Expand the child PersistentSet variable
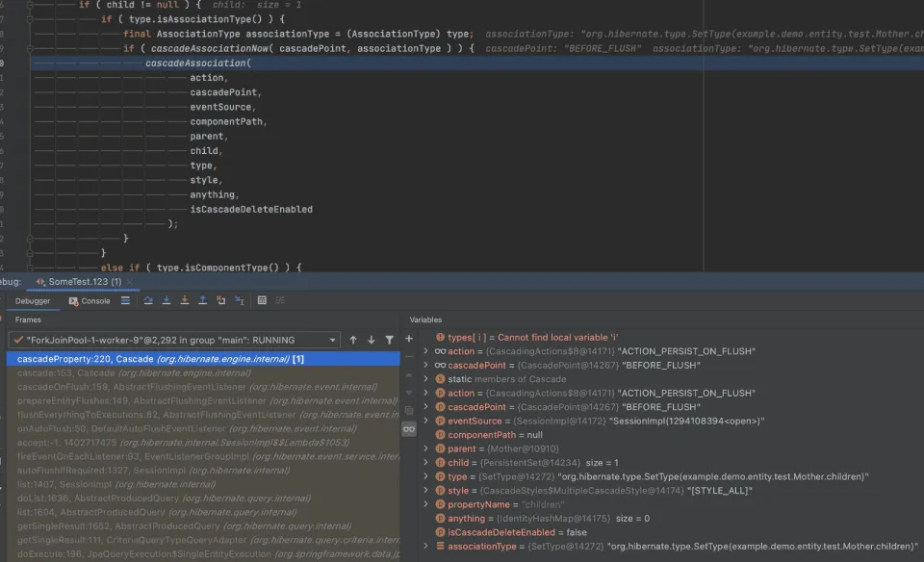 [426, 463]
